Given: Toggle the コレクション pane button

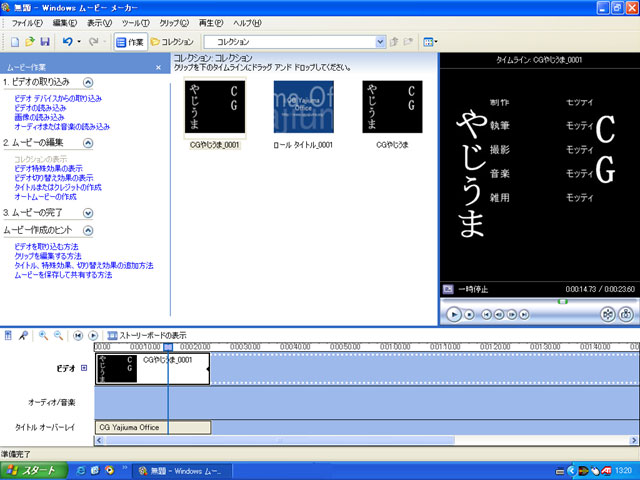Looking at the screenshot, I should click(x=172, y=42).
